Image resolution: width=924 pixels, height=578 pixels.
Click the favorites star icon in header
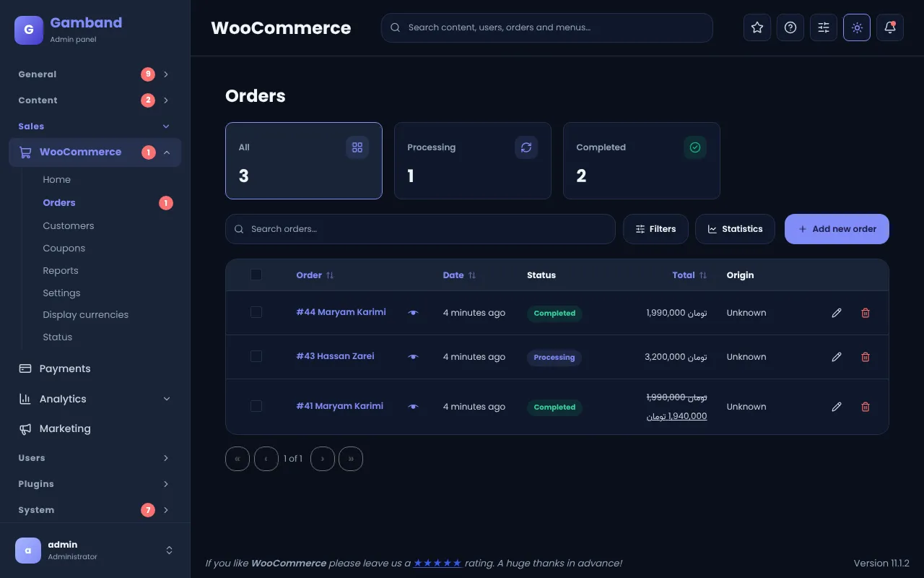[757, 27]
